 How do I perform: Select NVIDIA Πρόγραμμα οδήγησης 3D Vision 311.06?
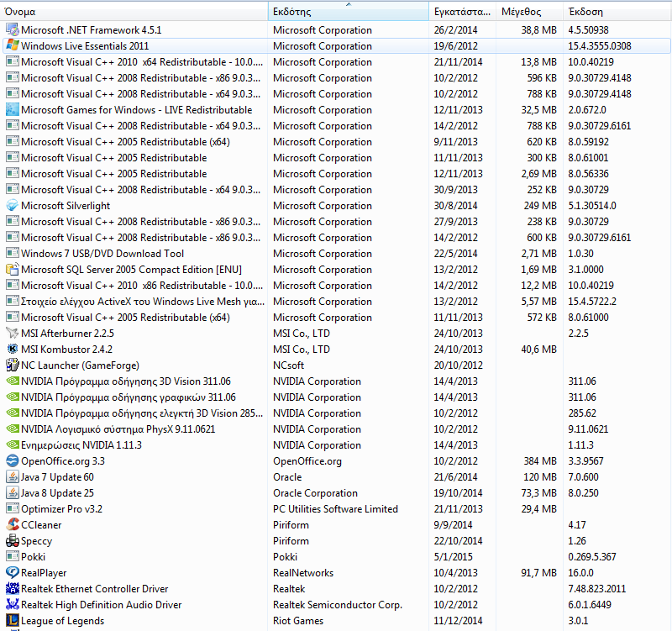[x=337, y=381]
